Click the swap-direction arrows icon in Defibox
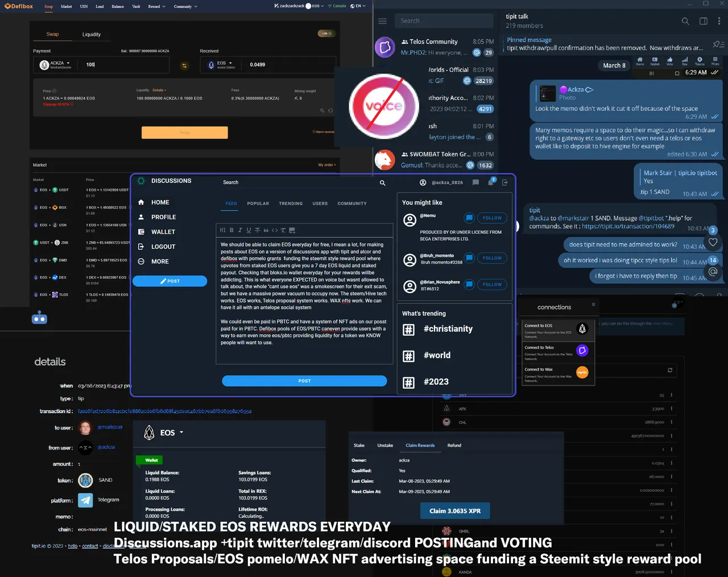 pos(184,66)
